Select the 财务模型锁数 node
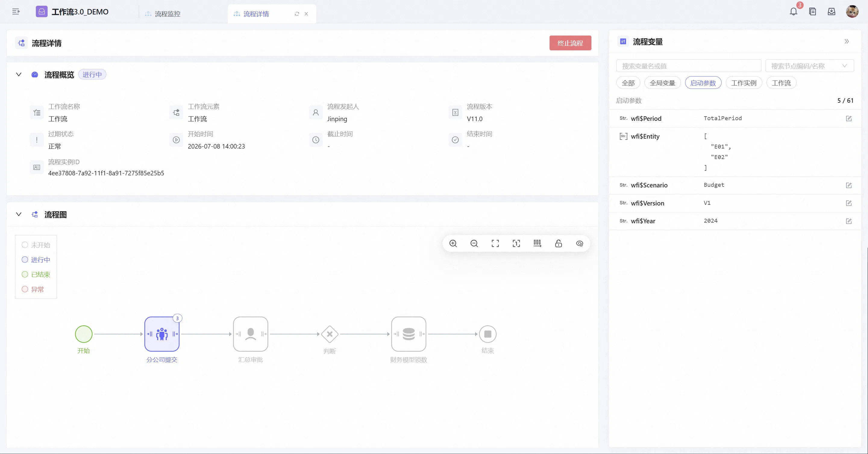The height and width of the screenshot is (454, 868). [409, 334]
